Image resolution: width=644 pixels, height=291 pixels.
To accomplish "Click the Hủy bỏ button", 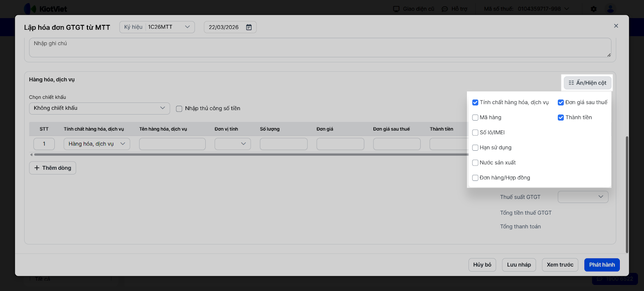I will [x=482, y=265].
